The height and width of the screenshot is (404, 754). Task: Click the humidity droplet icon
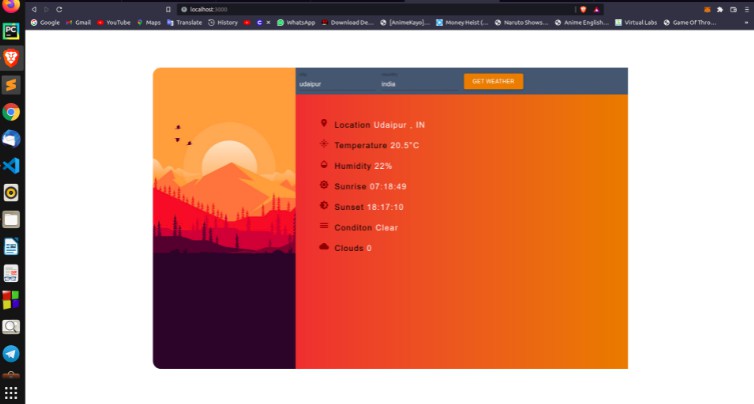coord(324,165)
